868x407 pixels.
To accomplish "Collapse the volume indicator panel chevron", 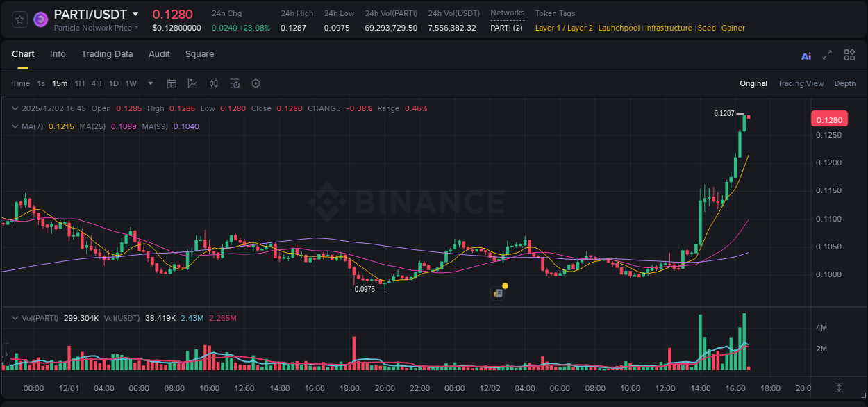I will click(15, 318).
